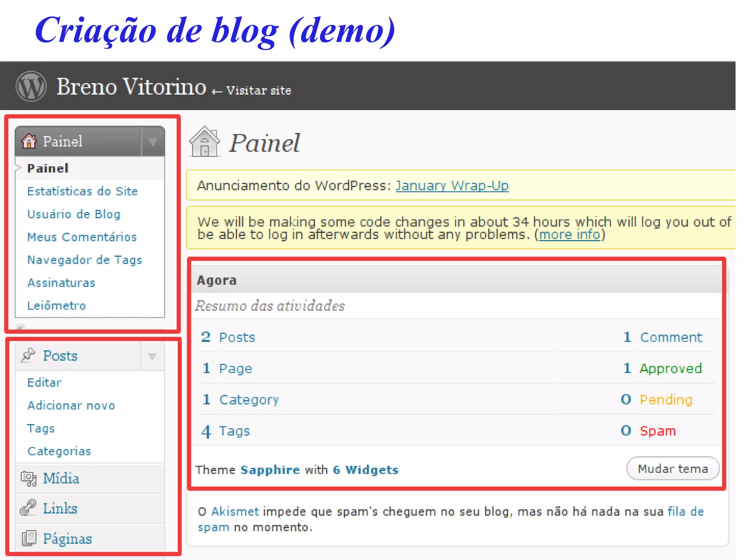747x560 pixels.
Task: Click the large house icon beside Painel heading
Action: [x=205, y=142]
